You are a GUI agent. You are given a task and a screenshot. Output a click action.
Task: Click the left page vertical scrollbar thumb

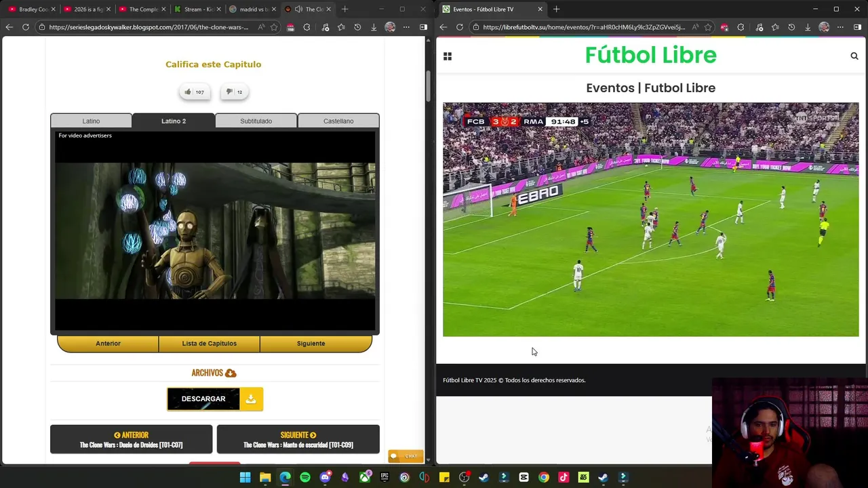[x=428, y=85]
